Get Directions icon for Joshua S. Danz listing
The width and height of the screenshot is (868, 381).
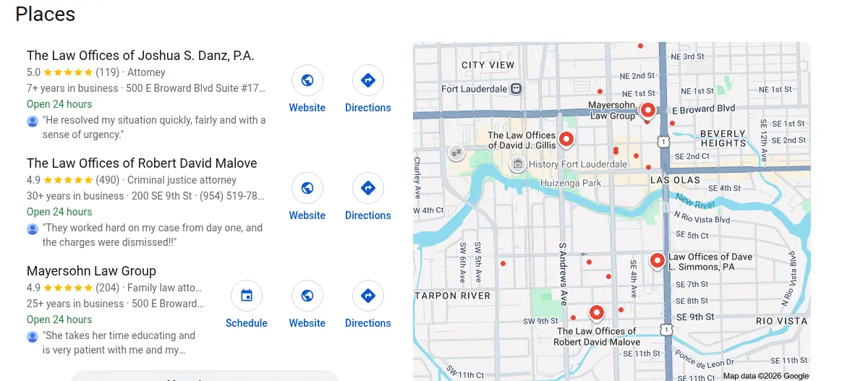pos(368,80)
